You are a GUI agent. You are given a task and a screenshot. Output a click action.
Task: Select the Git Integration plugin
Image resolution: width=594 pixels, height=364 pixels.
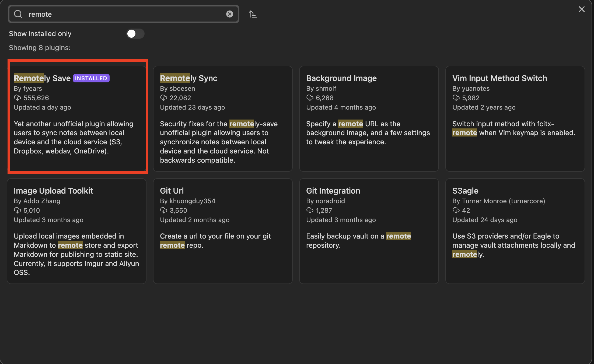(x=369, y=231)
